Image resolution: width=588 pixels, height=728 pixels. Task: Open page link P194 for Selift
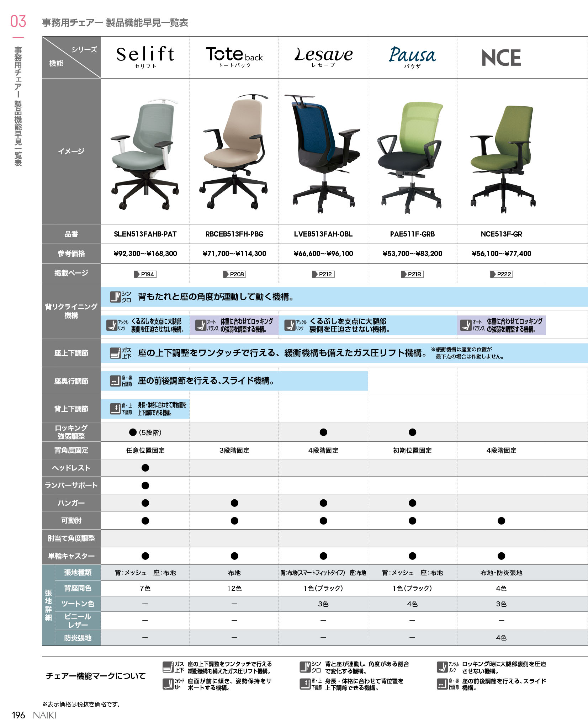(145, 274)
